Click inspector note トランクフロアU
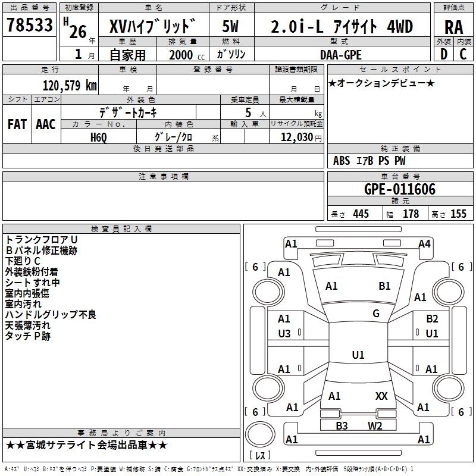Image resolution: width=476 pixels, height=476 pixels. tap(41, 240)
